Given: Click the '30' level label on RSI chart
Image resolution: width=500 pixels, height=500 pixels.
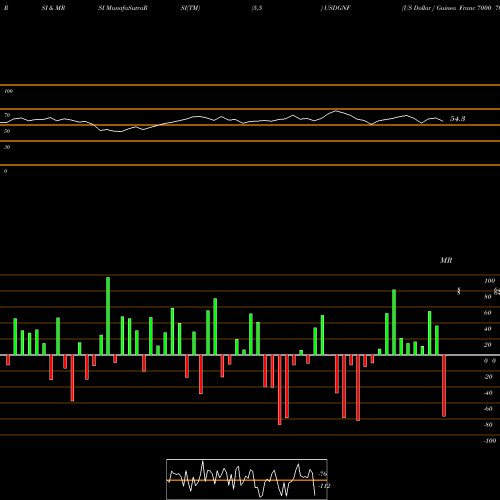Looking at the screenshot, I should click(x=7, y=147).
